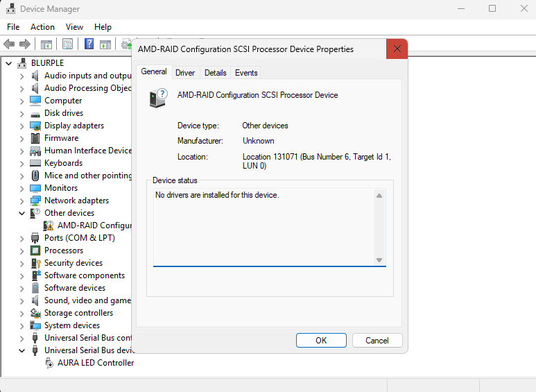Click Show/Hide Console Tree toolbar icon
536x392 pixels.
(46, 44)
